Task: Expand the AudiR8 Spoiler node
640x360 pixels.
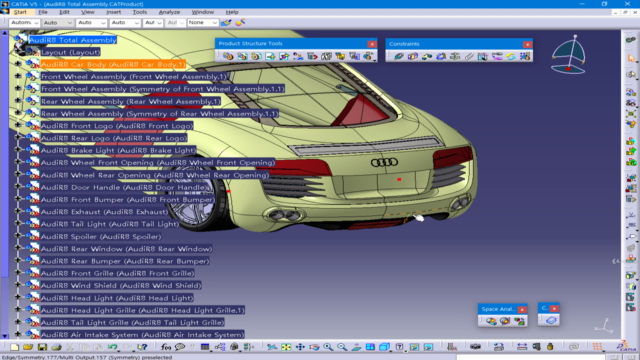Action: click(x=18, y=236)
